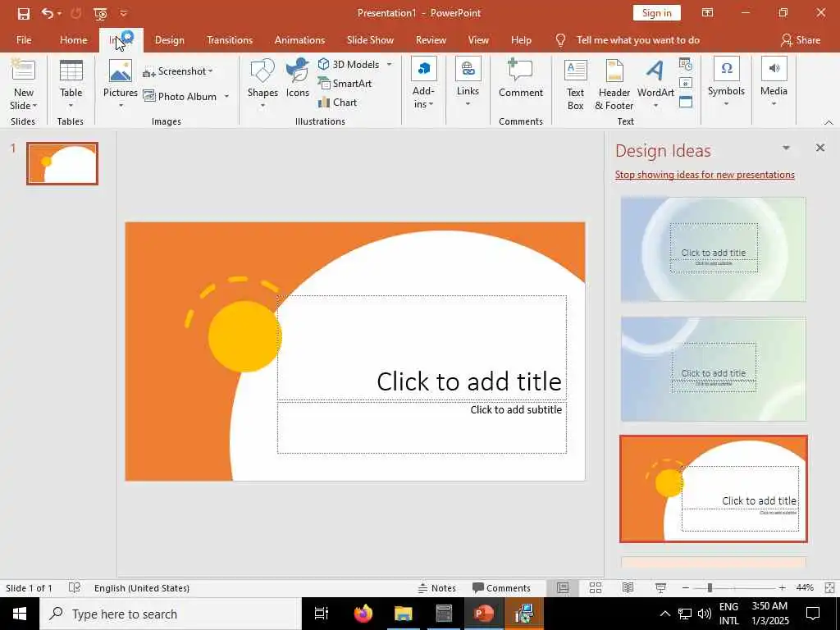Collapse the ribbon with the chevron
This screenshot has width=840, height=630.
point(829,122)
